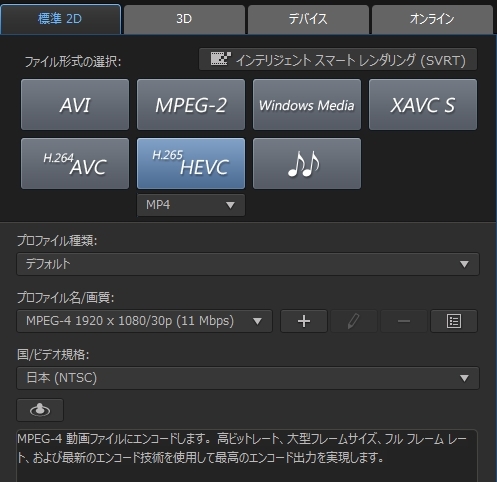Expand the 日本 (NTSC) country dropdown
Image resolution: width=497 pixels, height=482 pixels.
tap(248, 378)
